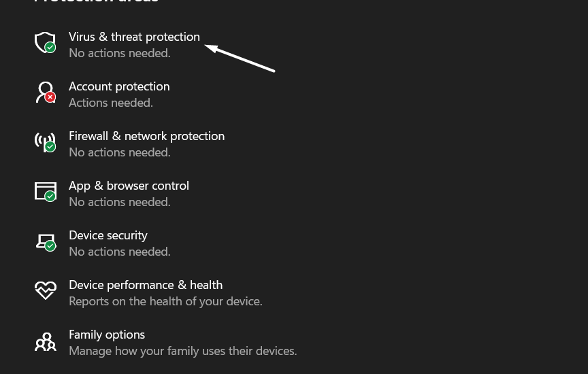The height and width of the screenshot is (374, 588).
Task: Click "No actions needed." under Firewall & network protection
Action: (x=120, y=152)
